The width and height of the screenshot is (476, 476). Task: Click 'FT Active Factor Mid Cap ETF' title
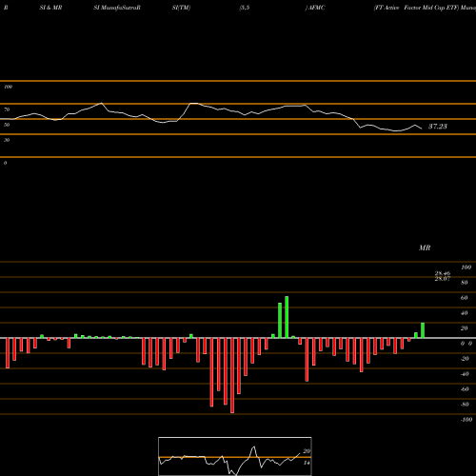point(417,8)
